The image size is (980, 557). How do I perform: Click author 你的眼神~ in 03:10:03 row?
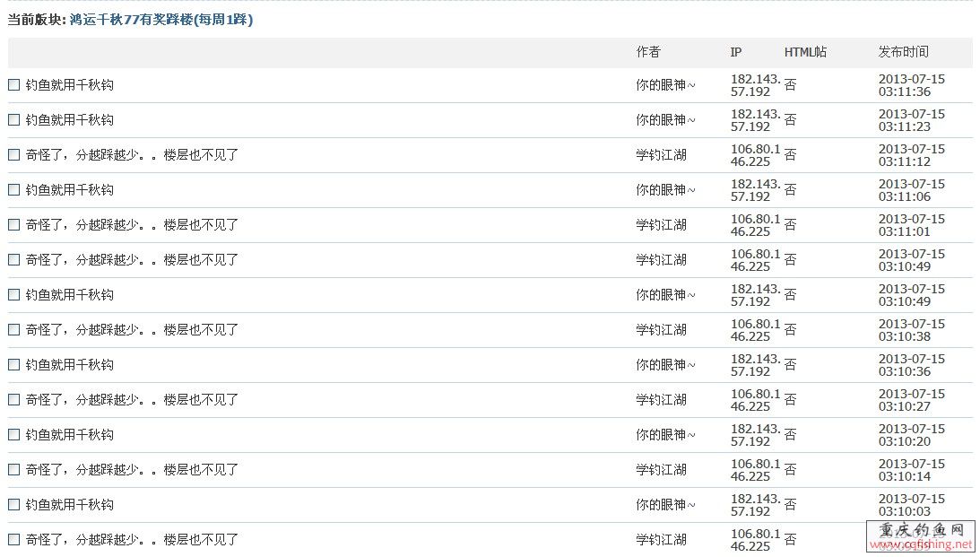point(665,505)
